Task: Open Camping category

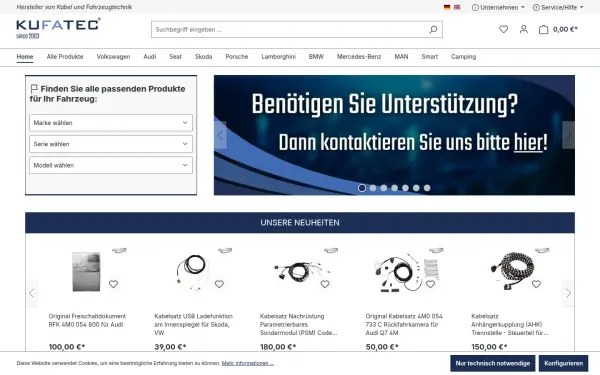Action: 463,57
